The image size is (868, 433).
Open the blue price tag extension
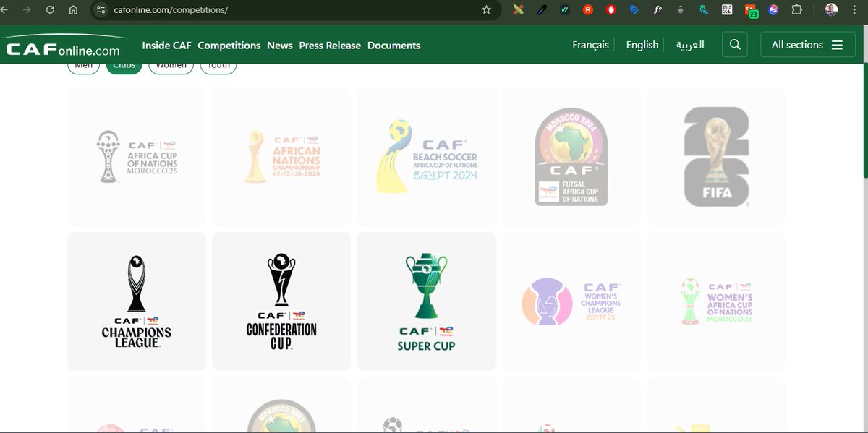point(634,10)
